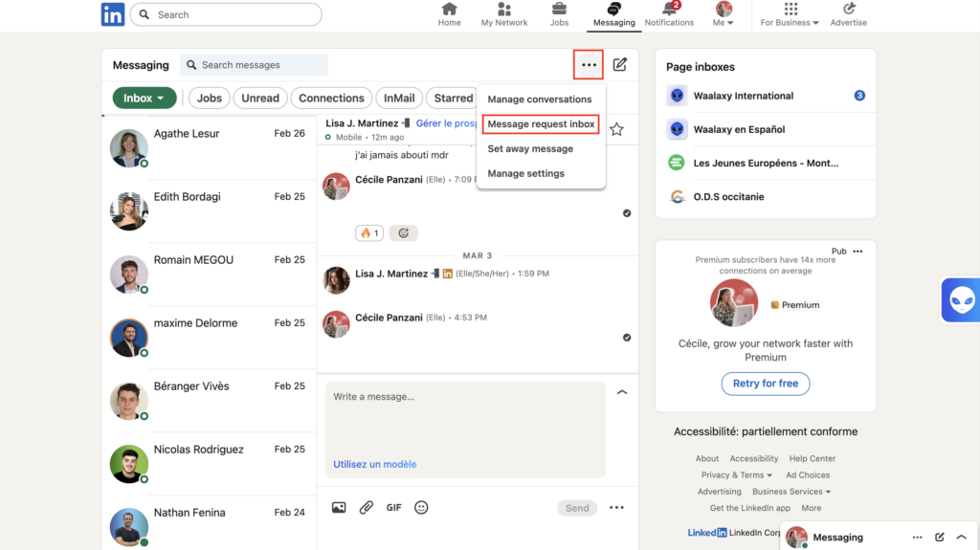This screenshot has width=980, height=550.
Task: Attach a file with paperclip icon
Action: 366,508
